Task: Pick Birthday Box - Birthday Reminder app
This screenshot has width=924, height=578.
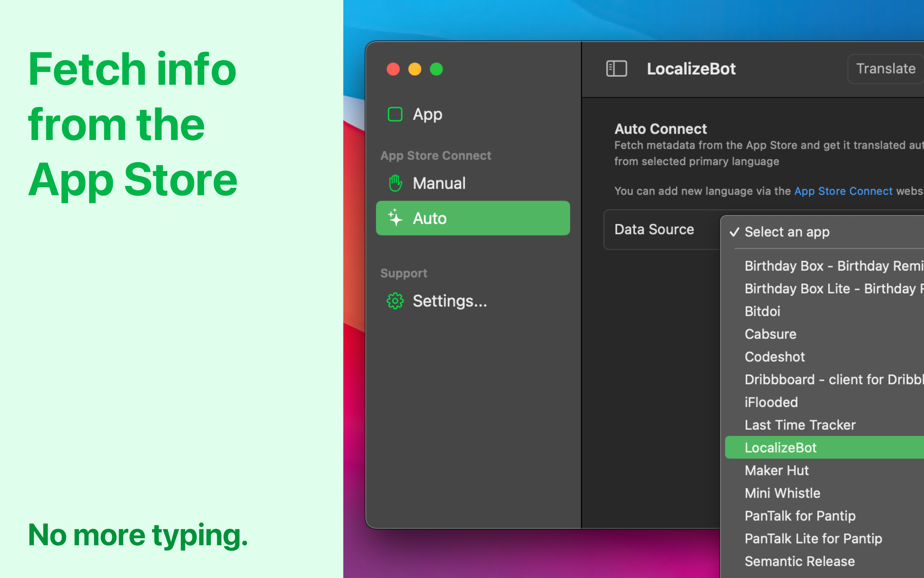Action: [x=825, y=266]
